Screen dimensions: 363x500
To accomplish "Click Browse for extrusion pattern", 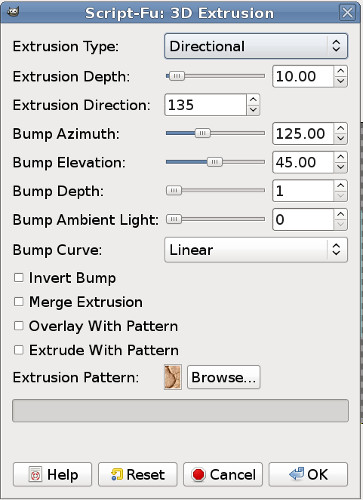I will pos(224,377).
